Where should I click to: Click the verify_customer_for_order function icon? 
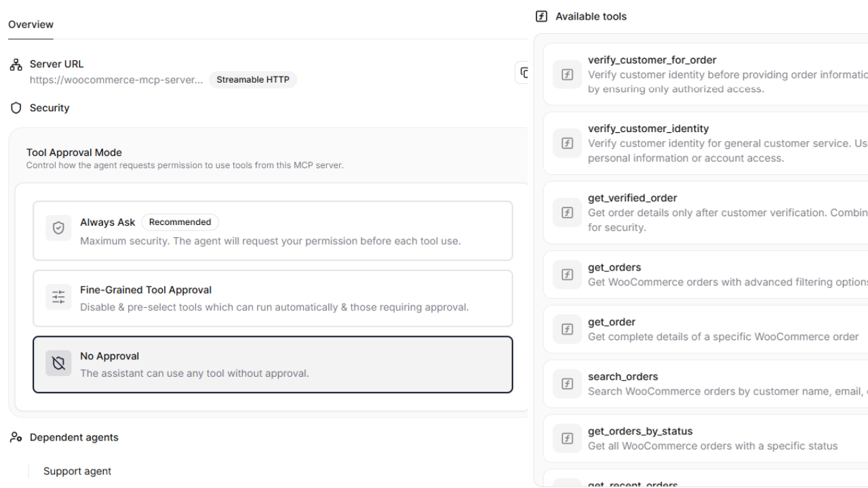(567, 75)
